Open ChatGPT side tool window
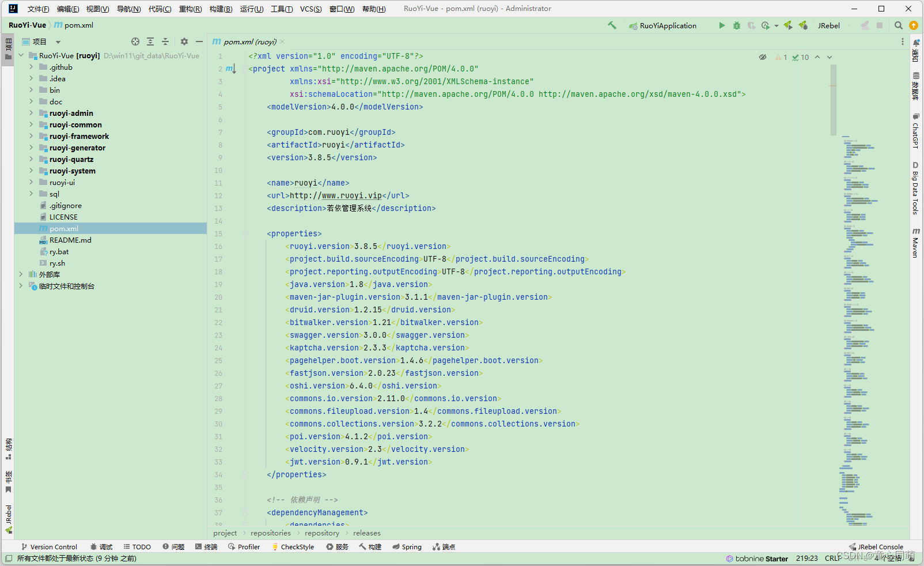 tap(916, 131)
